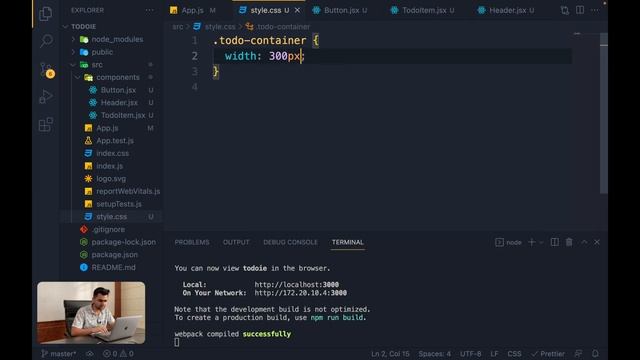Open the Search view in activity bar
The image size is (640, 360).
pos(46,41)
